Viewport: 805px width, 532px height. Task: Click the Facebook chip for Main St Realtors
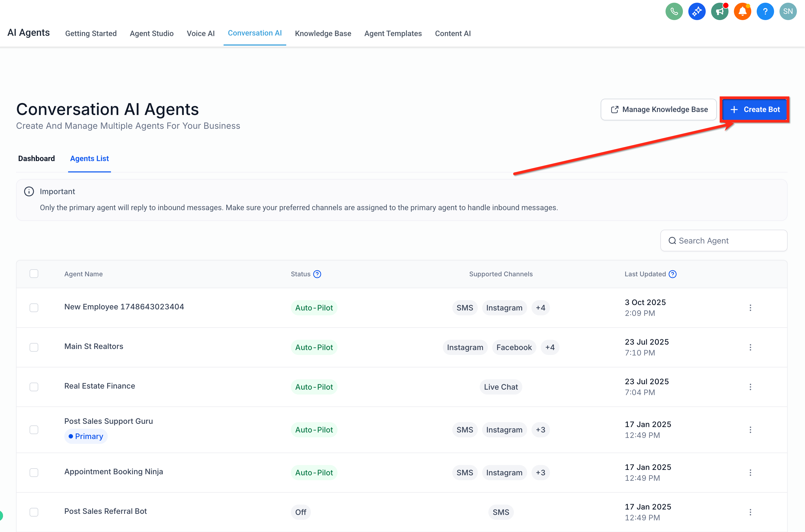click(x=514, y=347)
